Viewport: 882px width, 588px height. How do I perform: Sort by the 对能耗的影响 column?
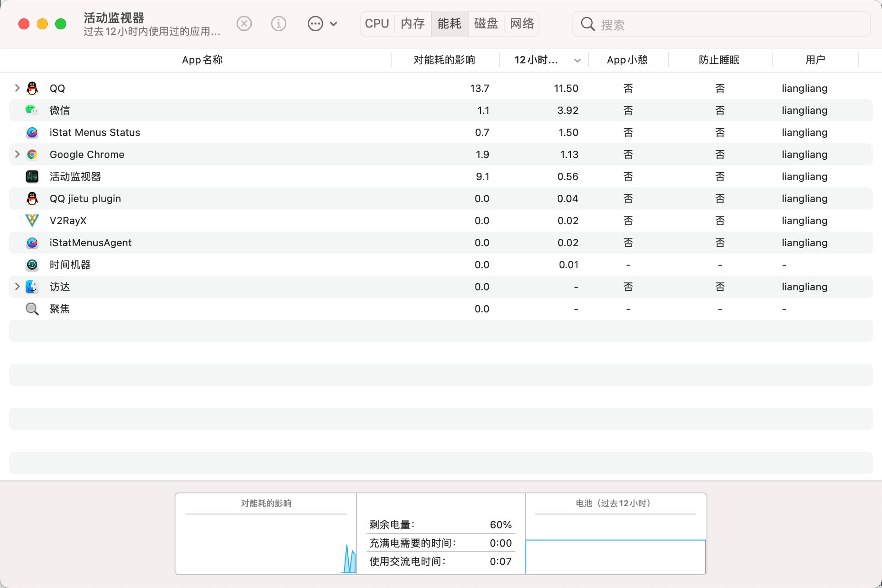[x=444, y=60]
